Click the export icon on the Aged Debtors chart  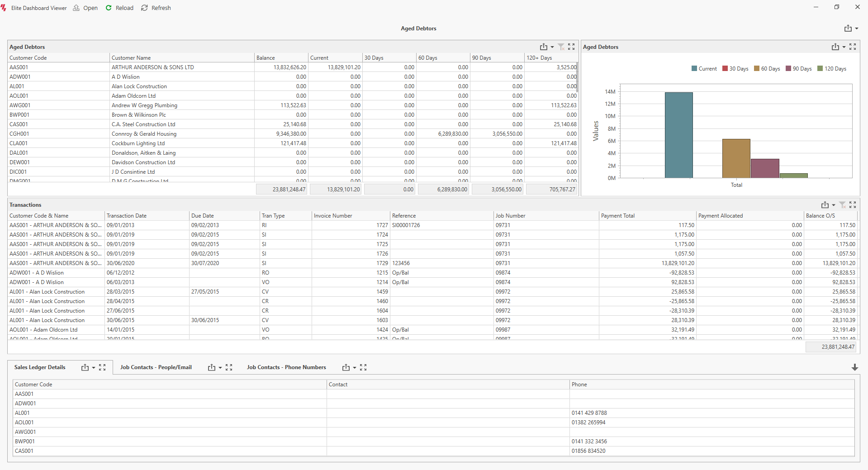click(x=835, y=47)
